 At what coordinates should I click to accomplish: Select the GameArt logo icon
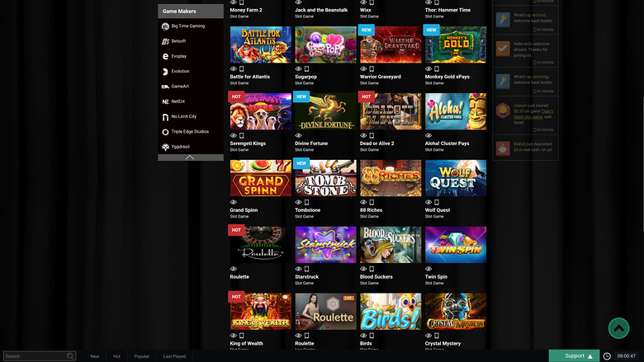click(x=165, y=87)
